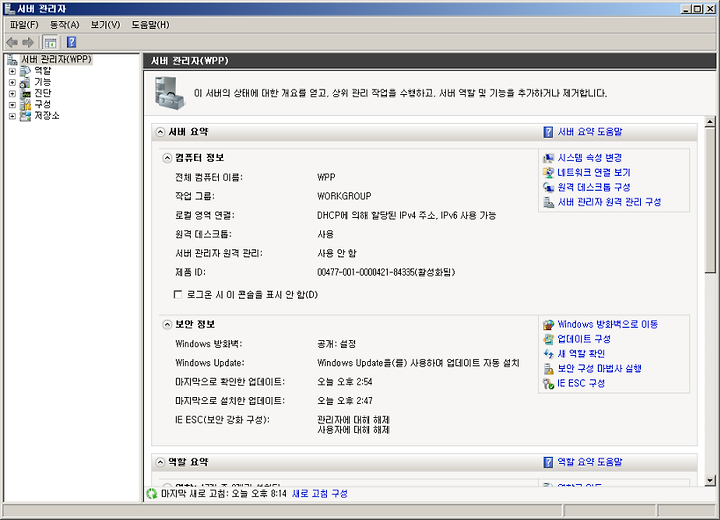This screenshot has width=720, height=520.
Task: Expand the 저장소 tree node
Action: tap(12, 116)
